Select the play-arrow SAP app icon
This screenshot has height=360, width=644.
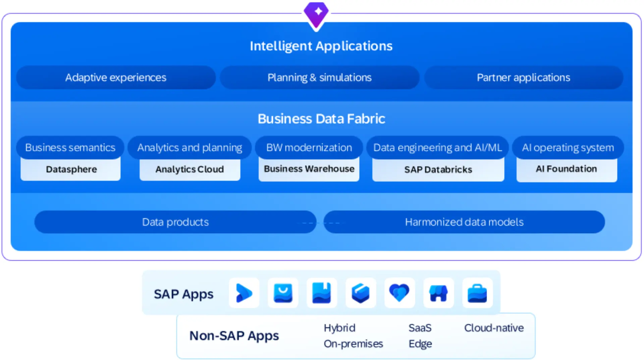click(x=244, y=293)
